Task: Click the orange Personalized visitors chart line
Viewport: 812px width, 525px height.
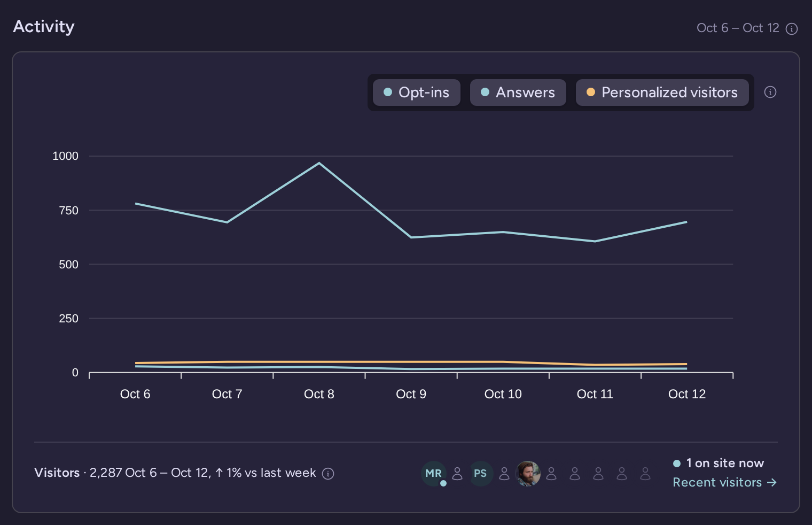Action: tap(411, 362)
